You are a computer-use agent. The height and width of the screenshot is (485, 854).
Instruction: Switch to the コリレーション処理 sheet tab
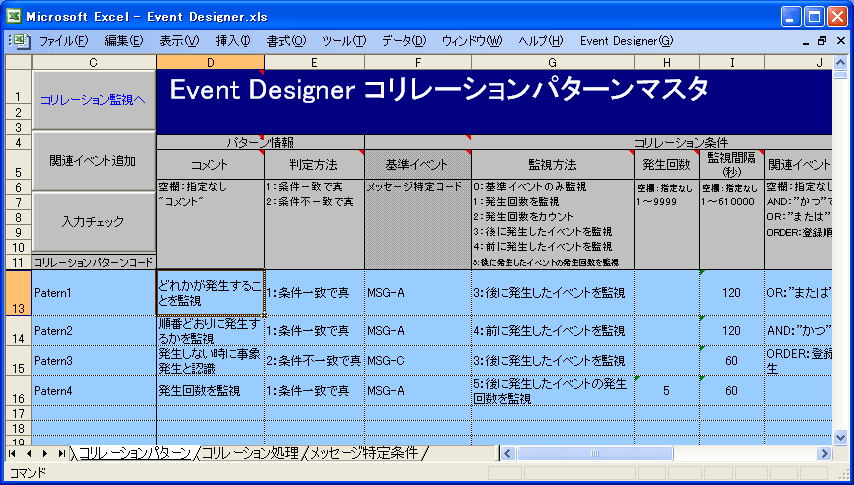pyautogui.click(x=251, y=453)
